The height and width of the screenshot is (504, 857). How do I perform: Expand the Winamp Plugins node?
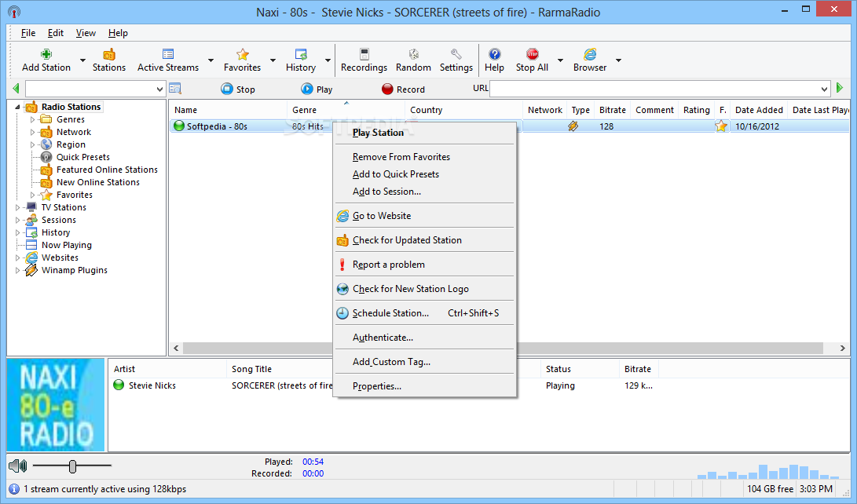pos(17,270)
